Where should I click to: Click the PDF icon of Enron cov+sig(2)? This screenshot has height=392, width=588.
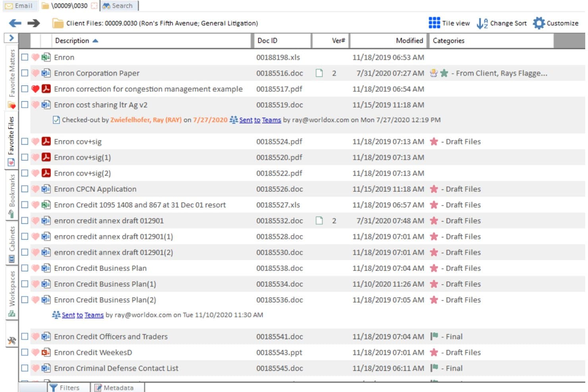46,173
